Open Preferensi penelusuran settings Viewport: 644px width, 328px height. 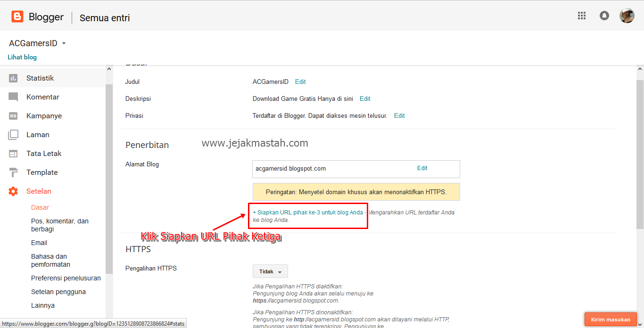point(66,278)
